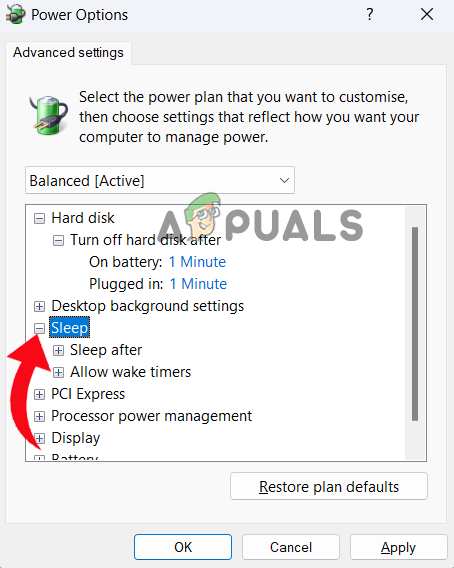Click Restore plan defaults button
The image size is (454, 568).
point(329,486)
